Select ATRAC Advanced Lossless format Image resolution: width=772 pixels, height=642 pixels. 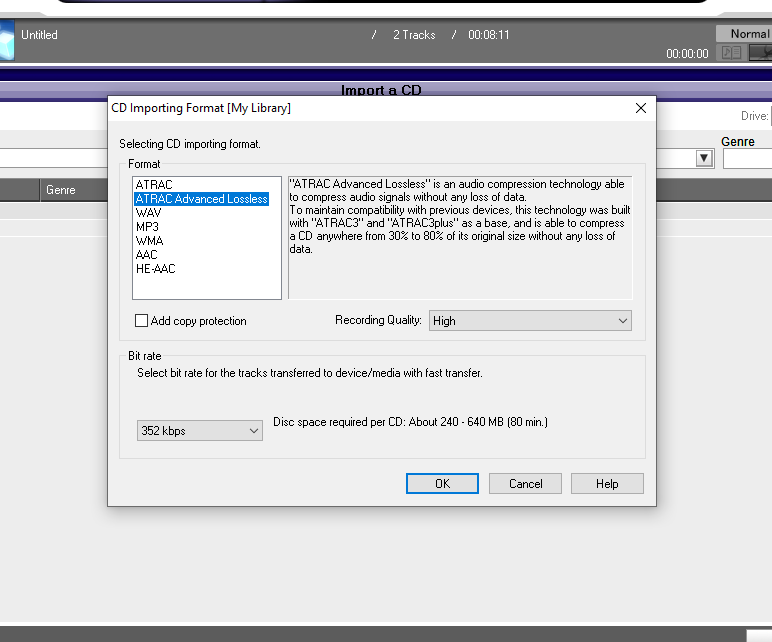[x=201, y=199]
